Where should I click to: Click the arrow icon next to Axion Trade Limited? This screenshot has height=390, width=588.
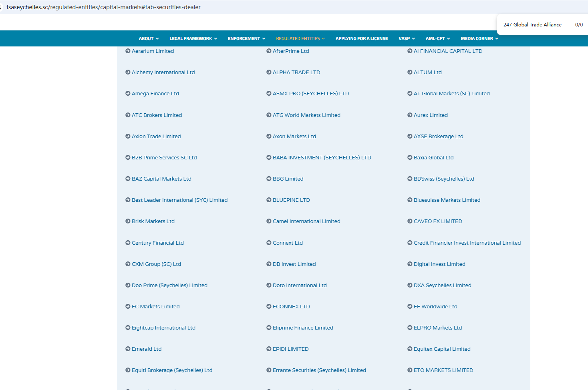pos(128,136)
